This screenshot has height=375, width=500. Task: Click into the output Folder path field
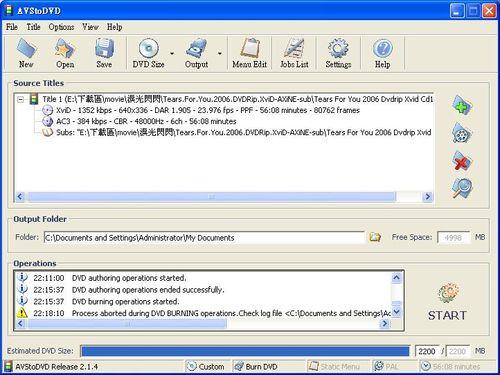point(204,238)
